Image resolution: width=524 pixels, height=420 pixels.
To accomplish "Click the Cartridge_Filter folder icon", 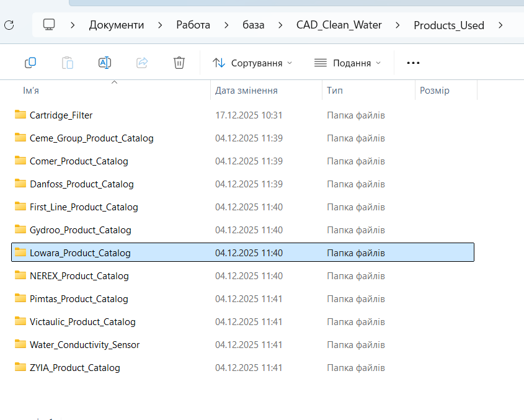I will coord(20,114).
